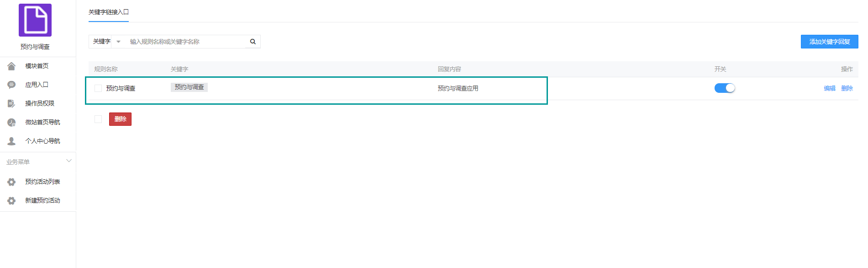This screenshot has width=868, height=268.
Task: Click the 添加关键字回复 button
Action: (x=829, y=42)
